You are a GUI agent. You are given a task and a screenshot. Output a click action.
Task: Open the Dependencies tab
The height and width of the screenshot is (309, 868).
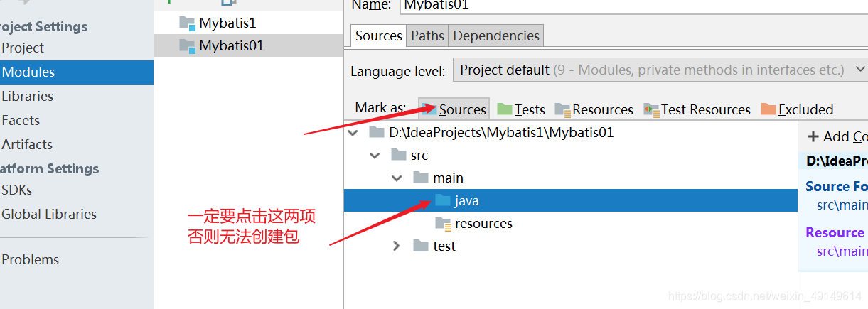[496, 36]
